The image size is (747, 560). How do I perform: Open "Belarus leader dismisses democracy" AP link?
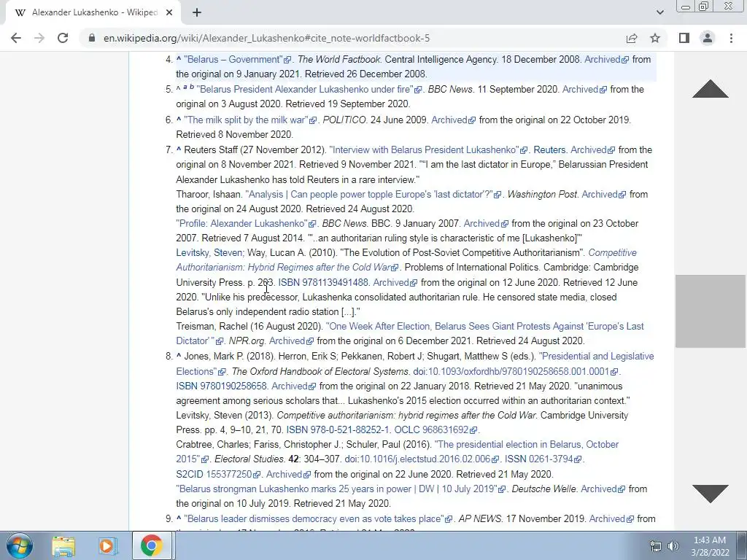tap(318, 519)
